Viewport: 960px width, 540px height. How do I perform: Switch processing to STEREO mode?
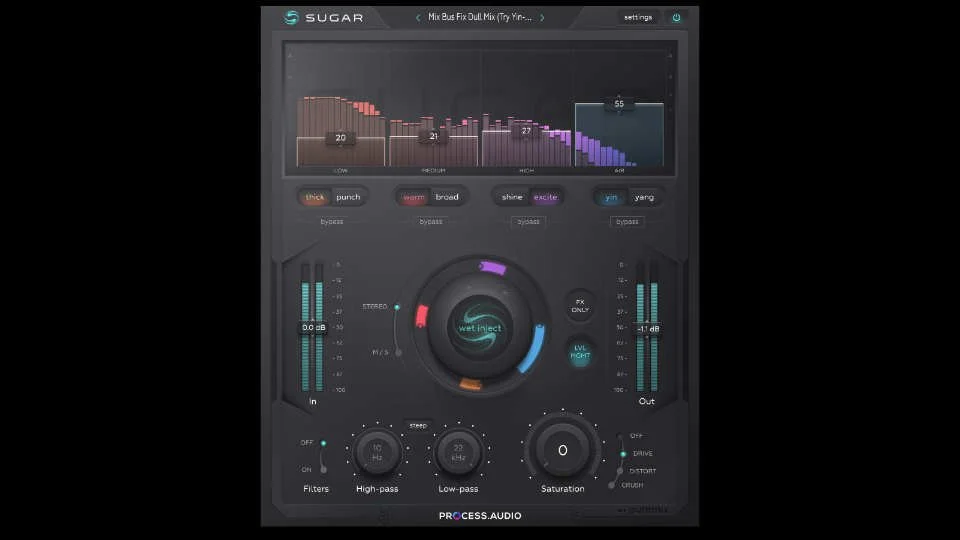point(397,307)
